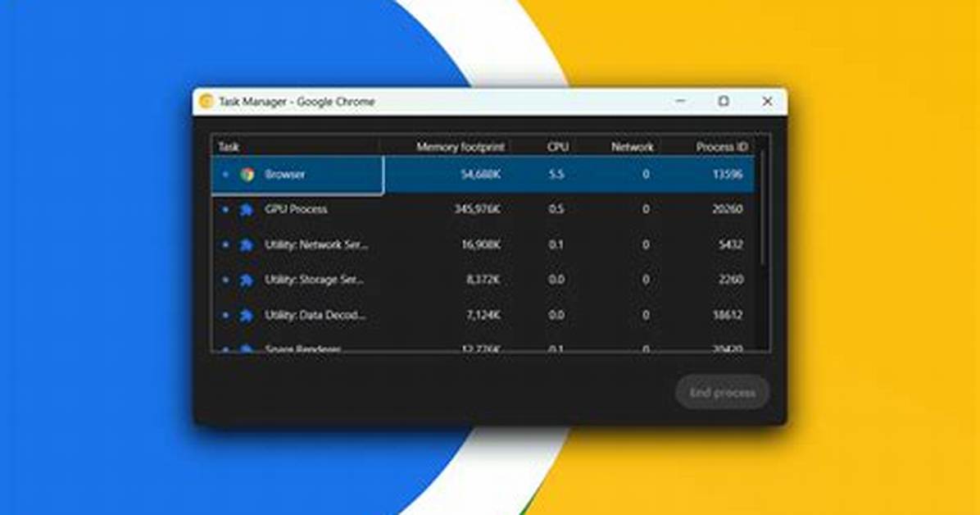This screenshot has height=515, width=980.
Task: Click the puzzle icon beside Utility: Data Decoder
Action: click(x=247, y=315)
